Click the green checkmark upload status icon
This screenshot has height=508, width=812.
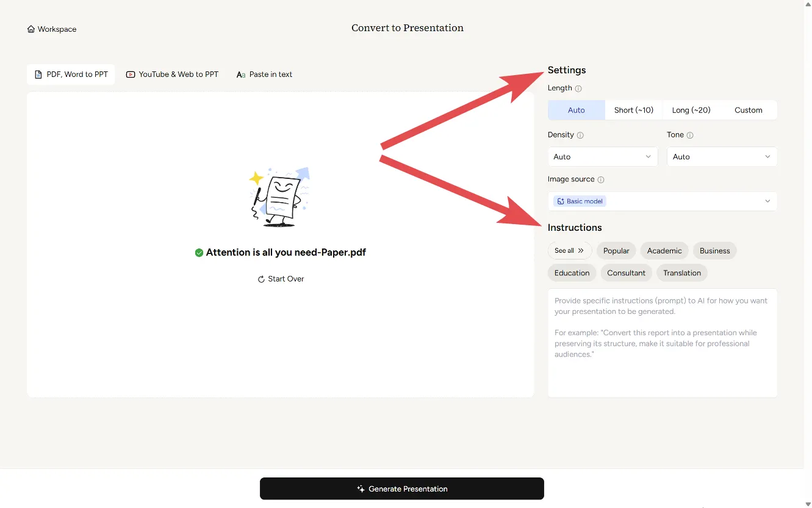coord(199,253)
